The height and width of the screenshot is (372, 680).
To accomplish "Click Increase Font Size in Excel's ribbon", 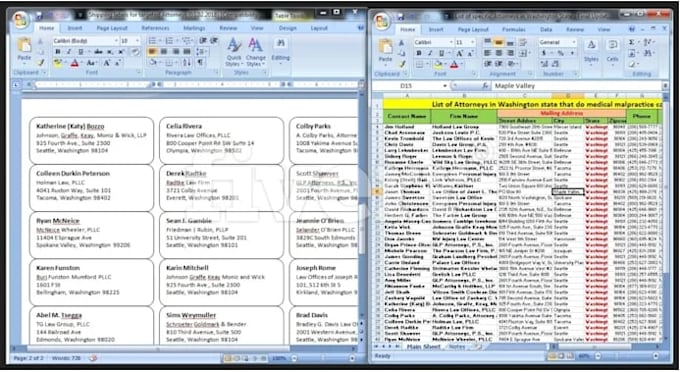I will (x=459, y=53).
